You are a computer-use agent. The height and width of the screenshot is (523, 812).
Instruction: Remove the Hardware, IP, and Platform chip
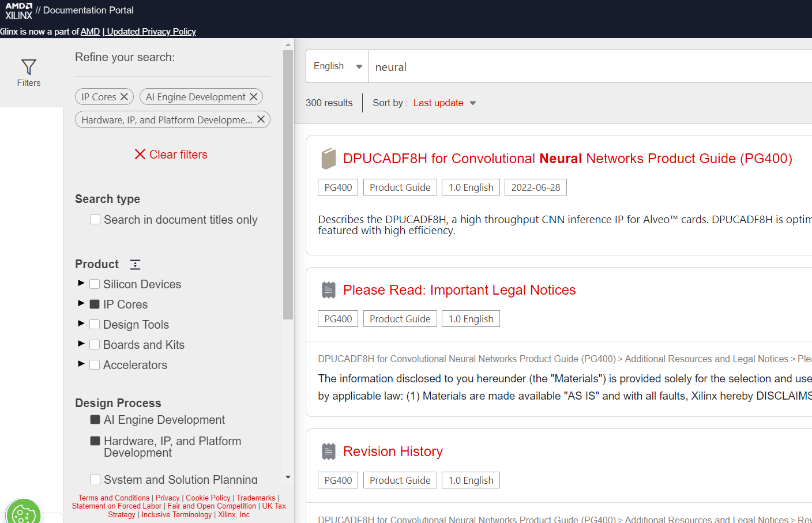coord(261,119)
